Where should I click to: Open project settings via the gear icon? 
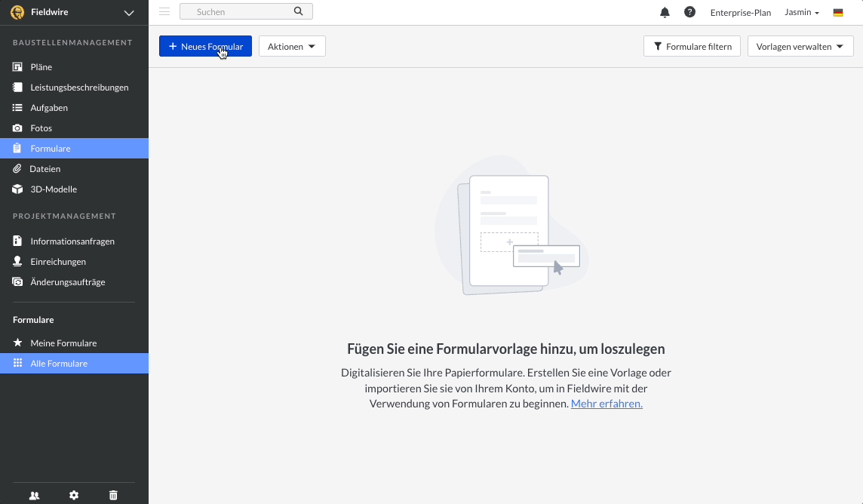tap(73, 495)
